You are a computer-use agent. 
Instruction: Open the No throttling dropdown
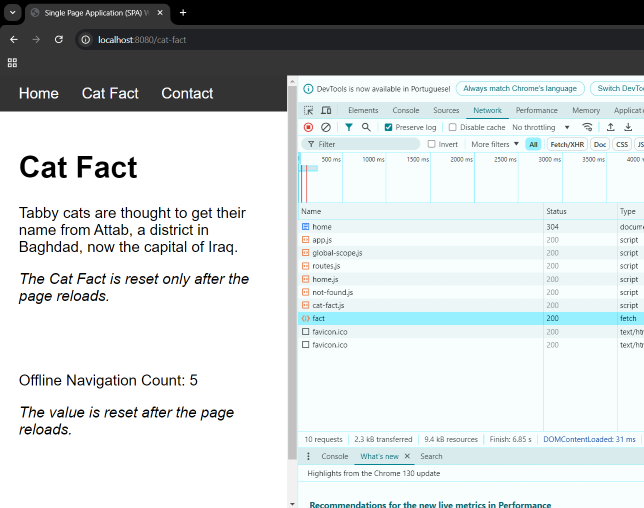(540, 127)
